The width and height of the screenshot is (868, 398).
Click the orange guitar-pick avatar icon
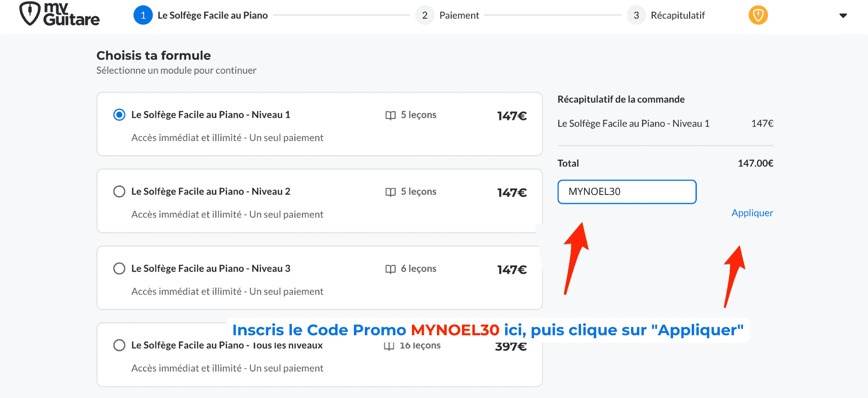pyautogui.click(x=758, y=15)
